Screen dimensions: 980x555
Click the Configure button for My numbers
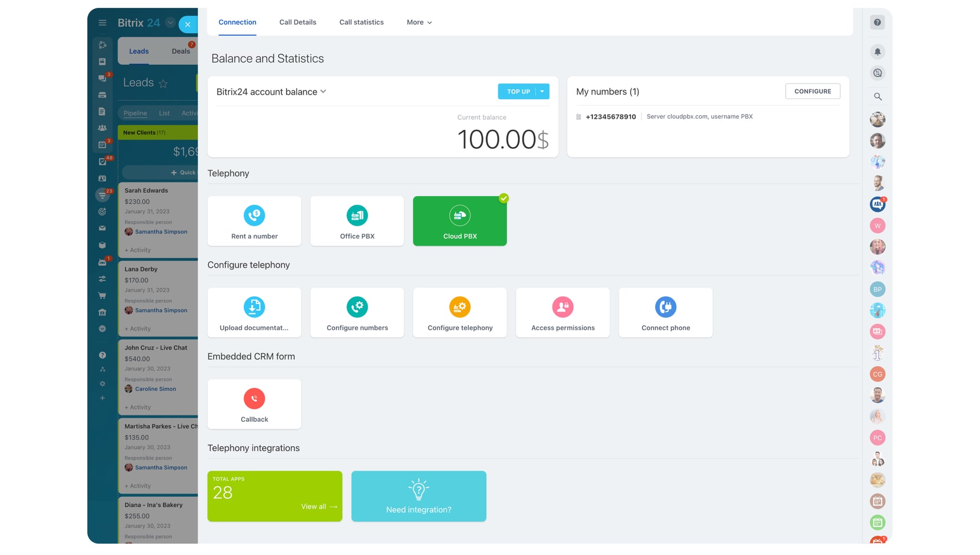[x=812, y=92]
